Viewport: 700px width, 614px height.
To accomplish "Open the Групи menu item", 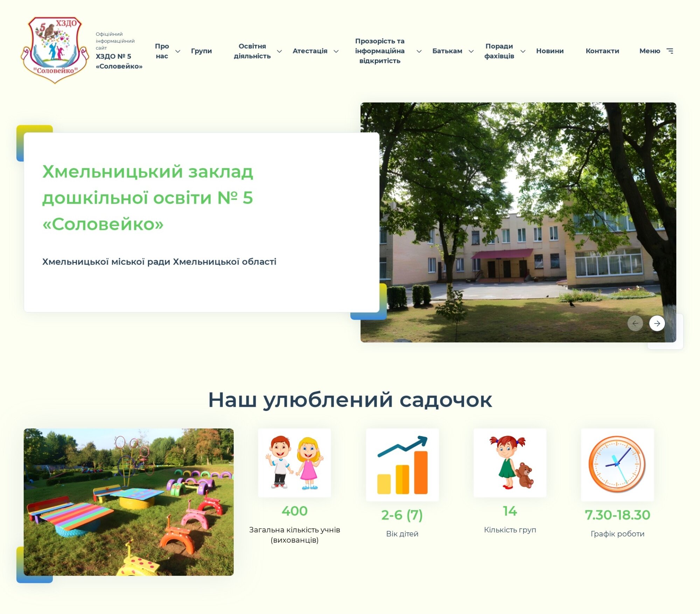I will pyautogui.click(x=201, y=51).
